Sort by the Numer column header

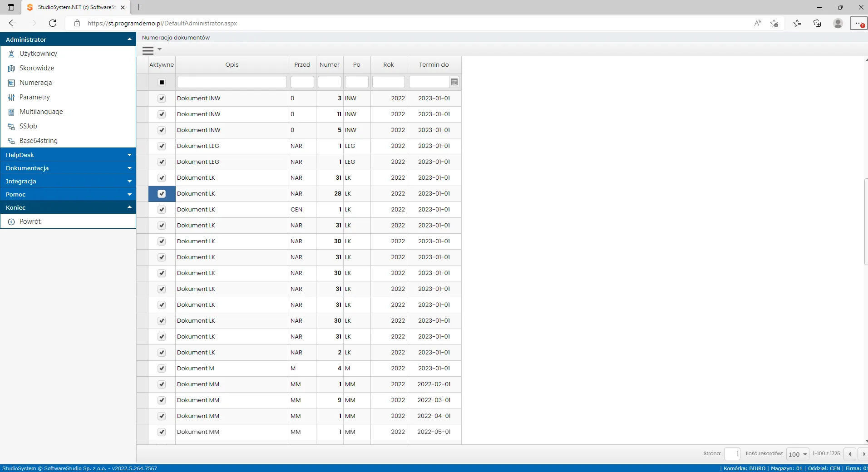tap(330, 64)
